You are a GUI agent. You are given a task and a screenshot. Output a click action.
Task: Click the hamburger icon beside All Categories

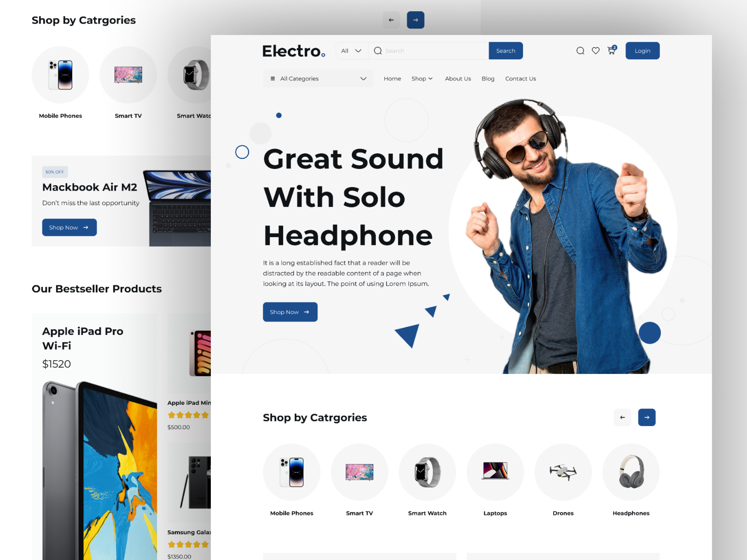272,78
